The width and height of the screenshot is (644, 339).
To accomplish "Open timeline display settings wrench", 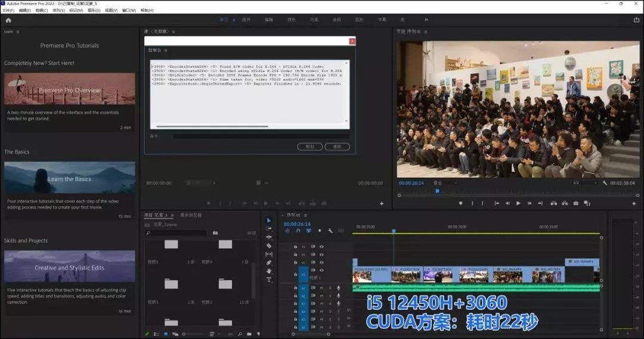I will tap(330, 231).
